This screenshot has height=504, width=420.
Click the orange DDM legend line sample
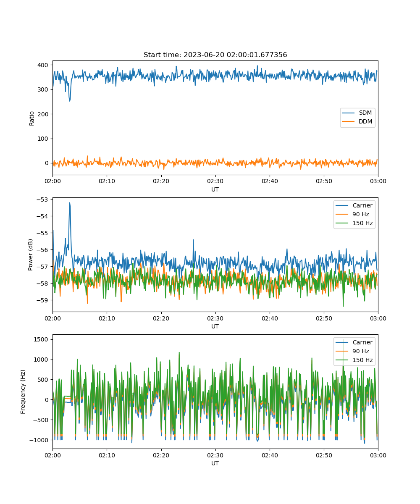click(x=349, y=122)
